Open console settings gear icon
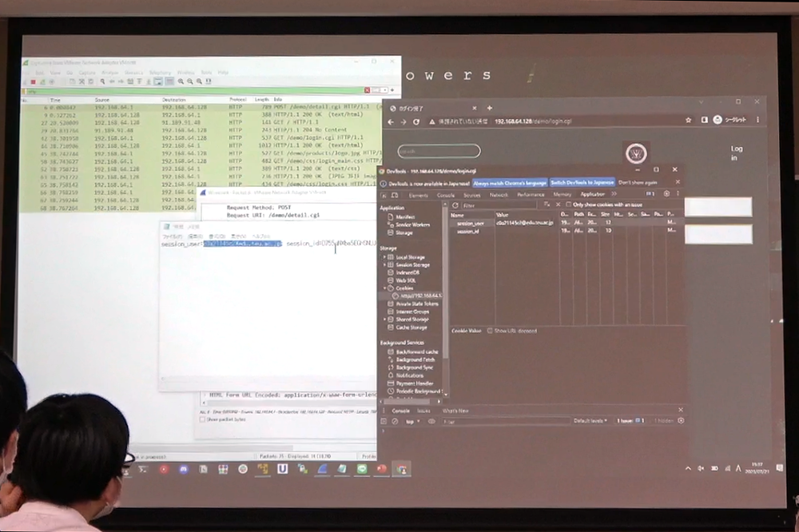Image resolution: width=799 pixels, height=532 pixels. pos(680,421)
